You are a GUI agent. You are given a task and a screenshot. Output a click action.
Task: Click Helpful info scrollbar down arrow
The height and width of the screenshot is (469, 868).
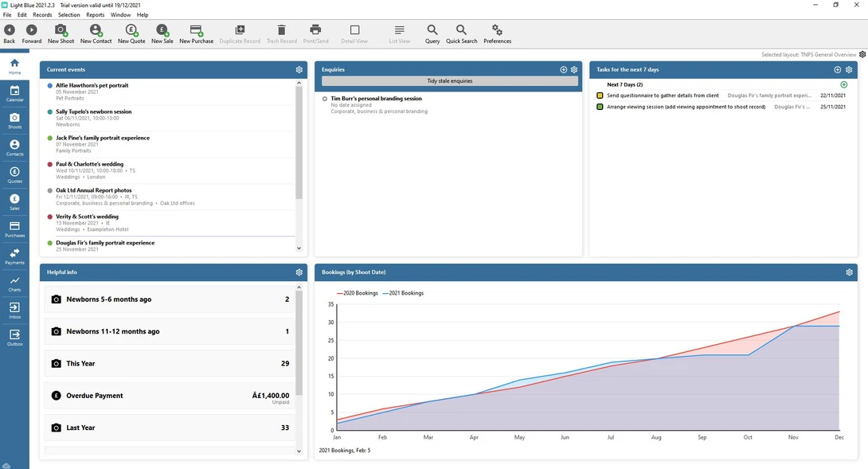pos(299,451)
